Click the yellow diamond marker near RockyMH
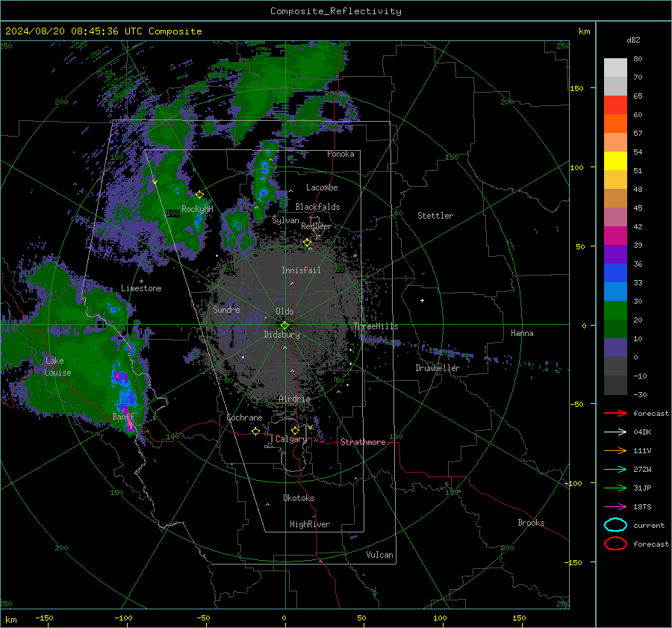Viewport: 672px width, 628px height. pyautogui.click(x=199, y=195)
